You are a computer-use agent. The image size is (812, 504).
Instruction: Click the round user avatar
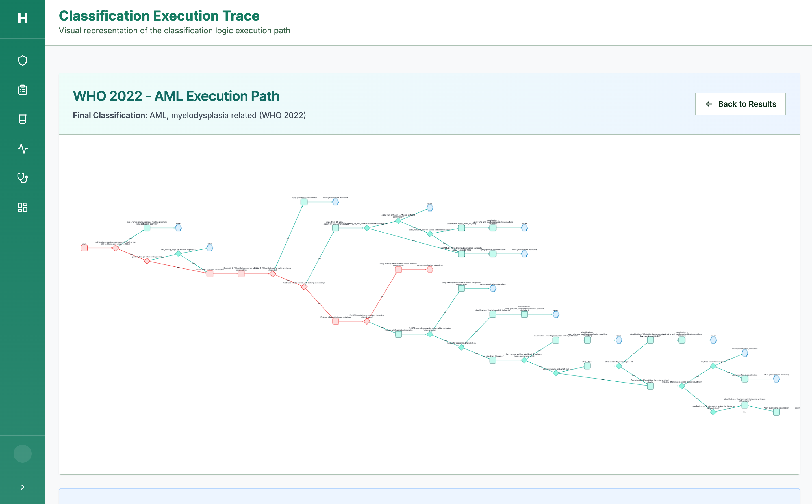point(22,454)
